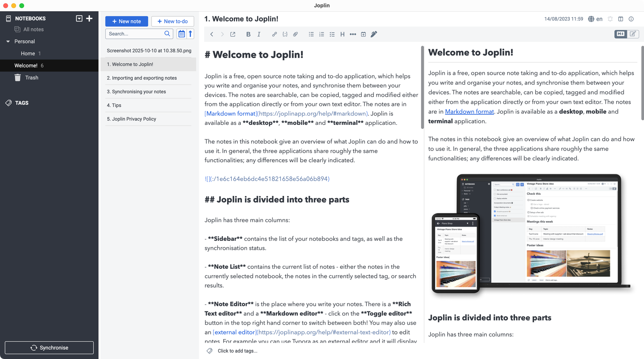The image size is (644, 359).
Task: Open note properties info panel
Action: [x=631, y=19]
